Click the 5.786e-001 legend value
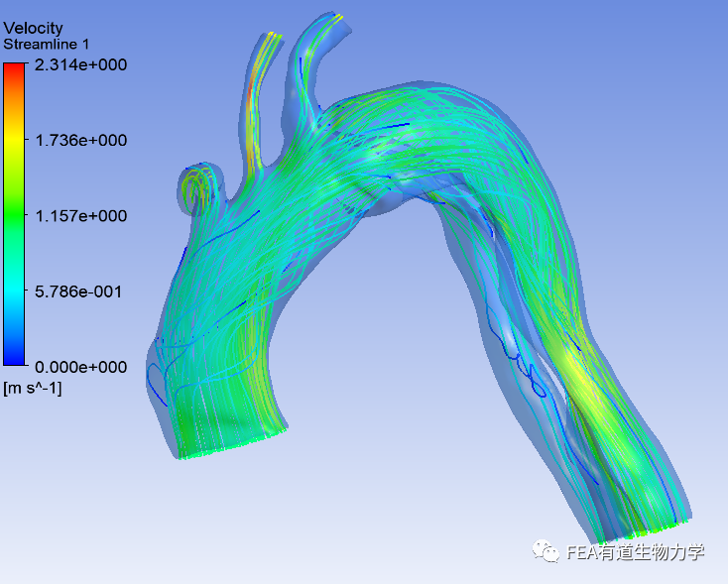728x584 pixels. pyautogui.click(x=78, y=292)
